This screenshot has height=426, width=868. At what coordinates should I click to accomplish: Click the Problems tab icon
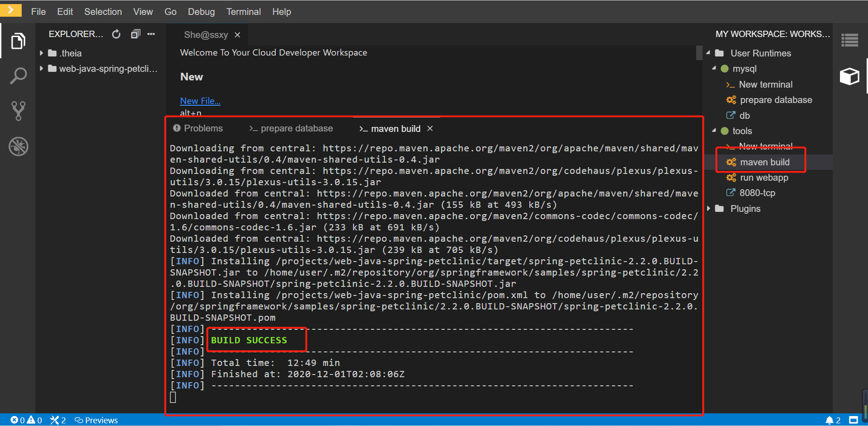point(177,128)
